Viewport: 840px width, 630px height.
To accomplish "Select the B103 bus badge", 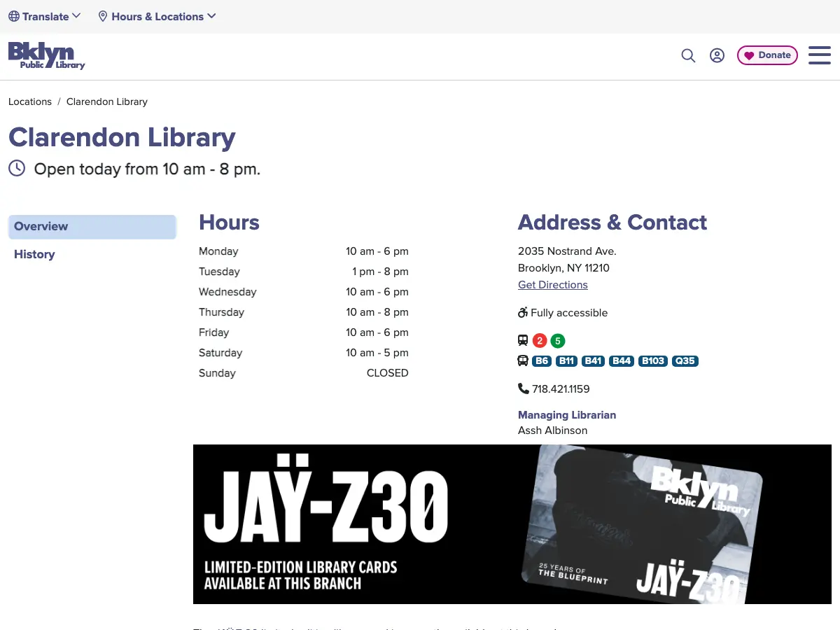I will (x=652, y=361).
